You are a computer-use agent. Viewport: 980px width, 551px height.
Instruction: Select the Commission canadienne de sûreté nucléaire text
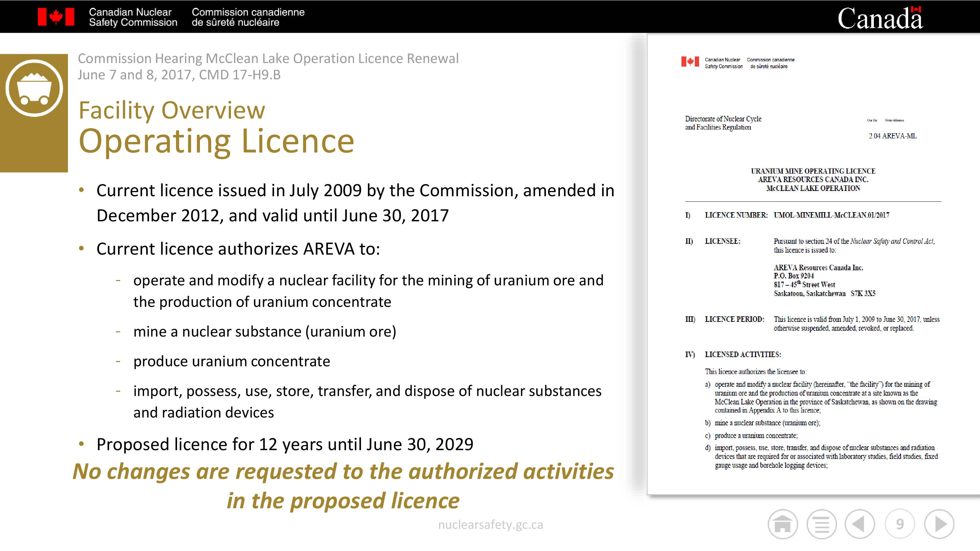click(248, 17)
